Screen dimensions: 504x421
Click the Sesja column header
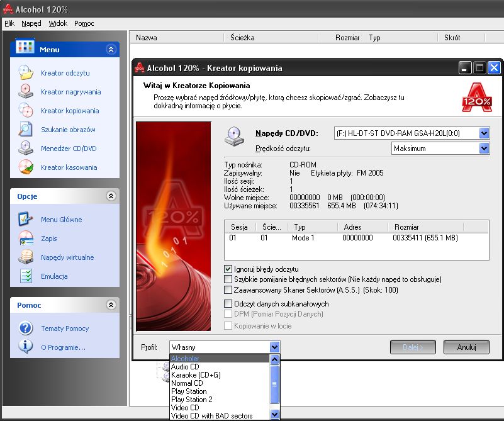pyautogui.click(x=240, y=227)
